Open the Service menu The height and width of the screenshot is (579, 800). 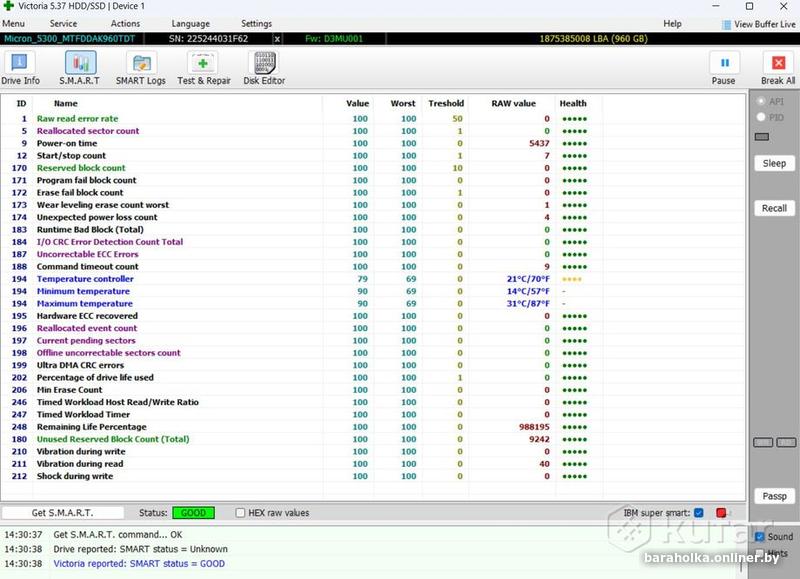click(63, 23)
